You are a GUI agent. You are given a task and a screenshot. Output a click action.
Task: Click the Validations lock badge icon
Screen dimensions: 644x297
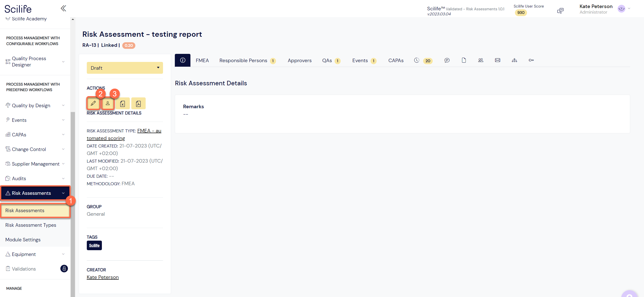[x=64, y=269]
